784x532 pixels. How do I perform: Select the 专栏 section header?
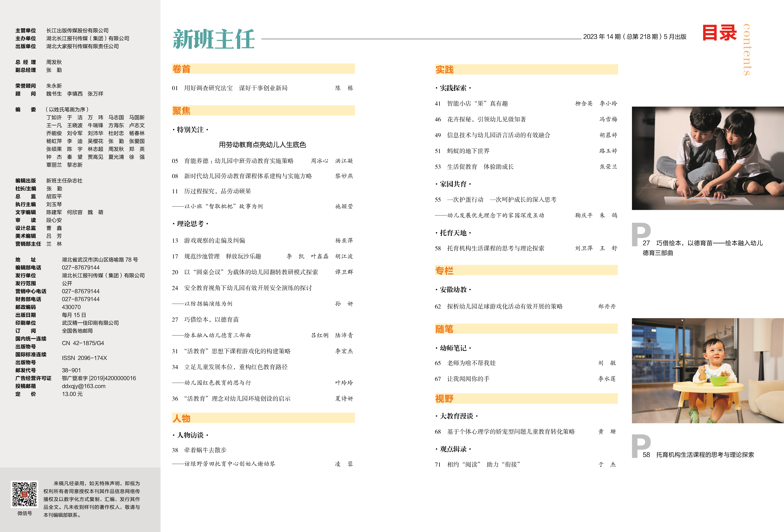tap(444, 271)
